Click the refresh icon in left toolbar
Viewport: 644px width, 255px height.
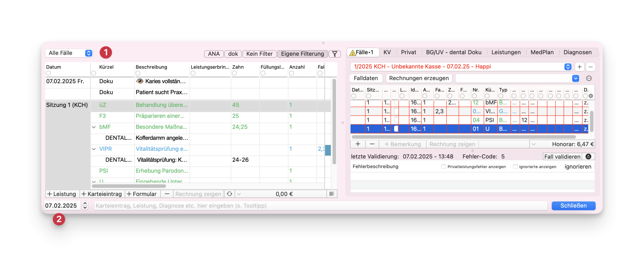tap(230, 194)
